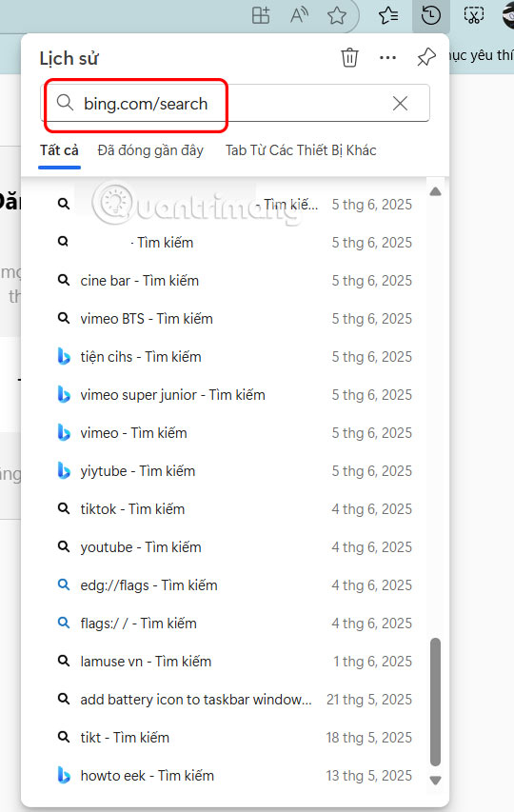Click magnifier icon beside 'cine bar'
This screenshot has height=812, width=514.
click(64, 280)
